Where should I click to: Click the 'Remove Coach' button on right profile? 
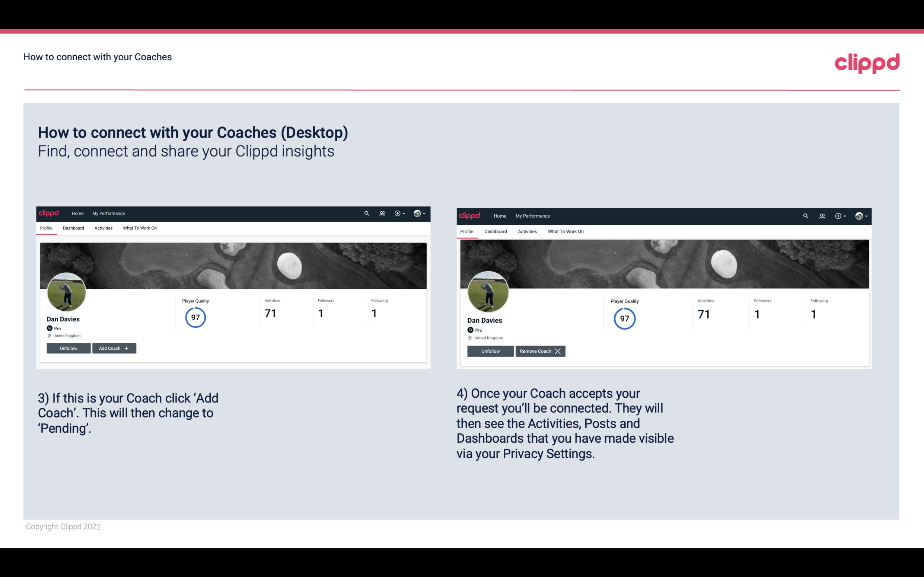pos(540,351)
